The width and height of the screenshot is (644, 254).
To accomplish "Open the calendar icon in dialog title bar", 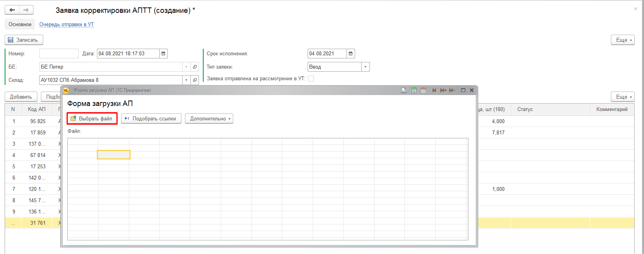I will tap(423, 90).
